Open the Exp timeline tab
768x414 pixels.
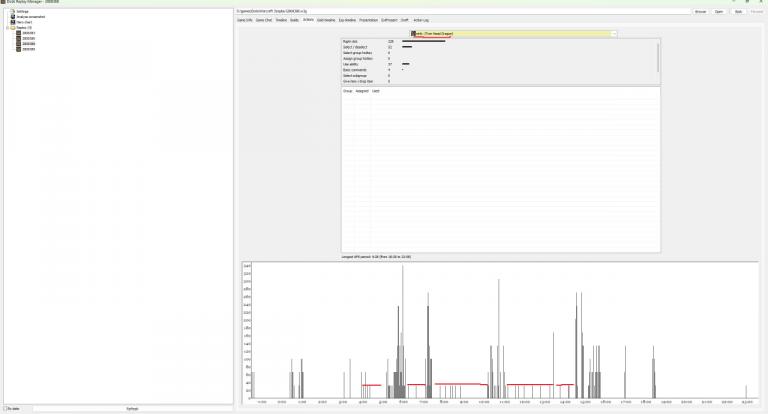[x=347, y=20]
